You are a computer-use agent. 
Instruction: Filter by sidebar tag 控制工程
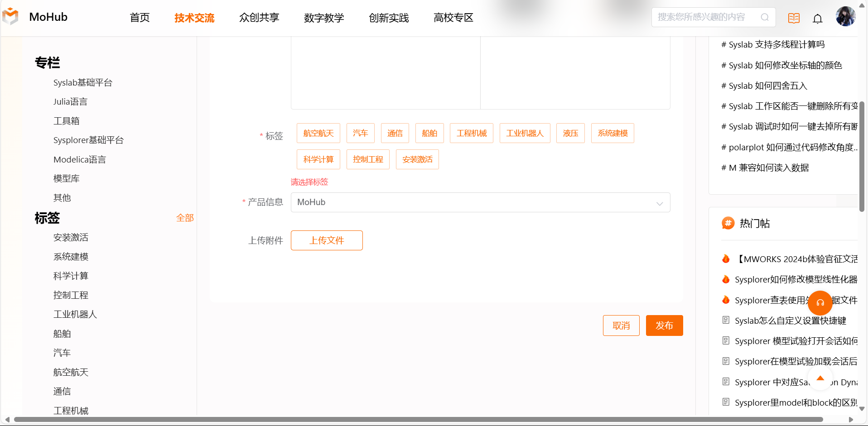71,295
